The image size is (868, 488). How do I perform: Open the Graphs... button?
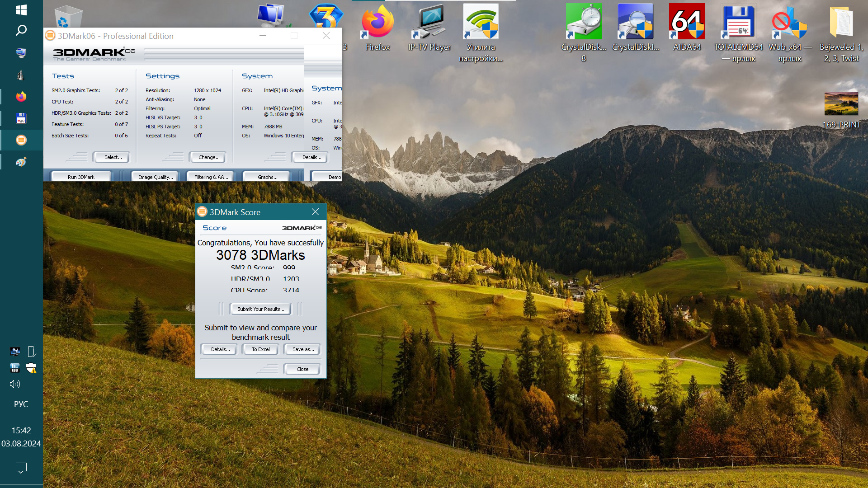pyautogui.click(x=267, y=177)
